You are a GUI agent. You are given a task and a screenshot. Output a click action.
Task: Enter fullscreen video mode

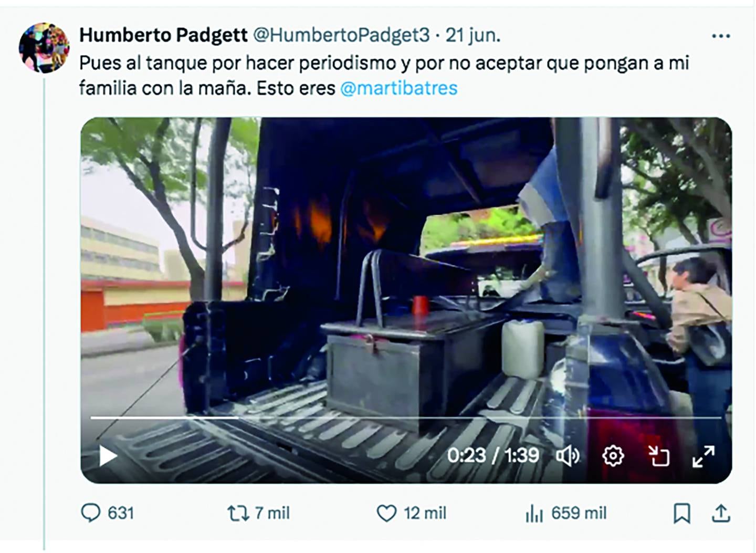pyautogui.click(x=703, y=456)
